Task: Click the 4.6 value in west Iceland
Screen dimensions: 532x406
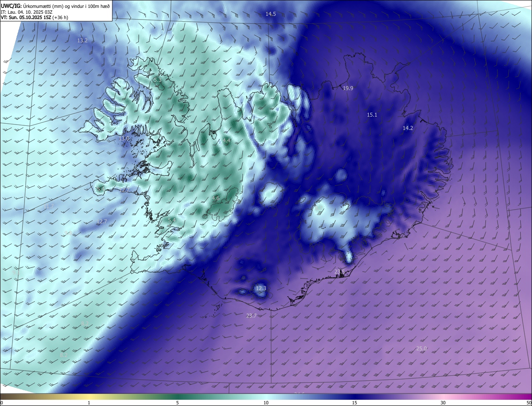Action: [216, 198]
